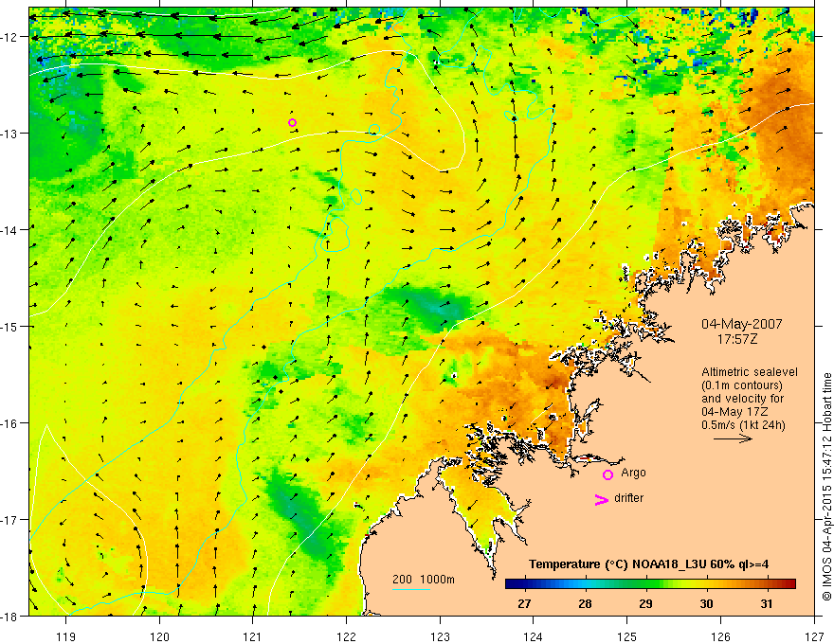Click the -18 latitude axis label
Screen dimensions: 834x644
click(x=9, y=616)
